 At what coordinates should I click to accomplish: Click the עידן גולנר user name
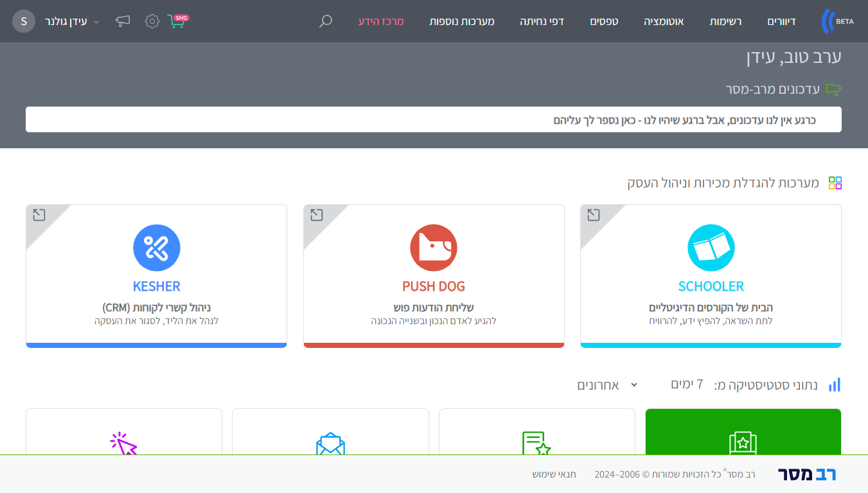(66, 21)
